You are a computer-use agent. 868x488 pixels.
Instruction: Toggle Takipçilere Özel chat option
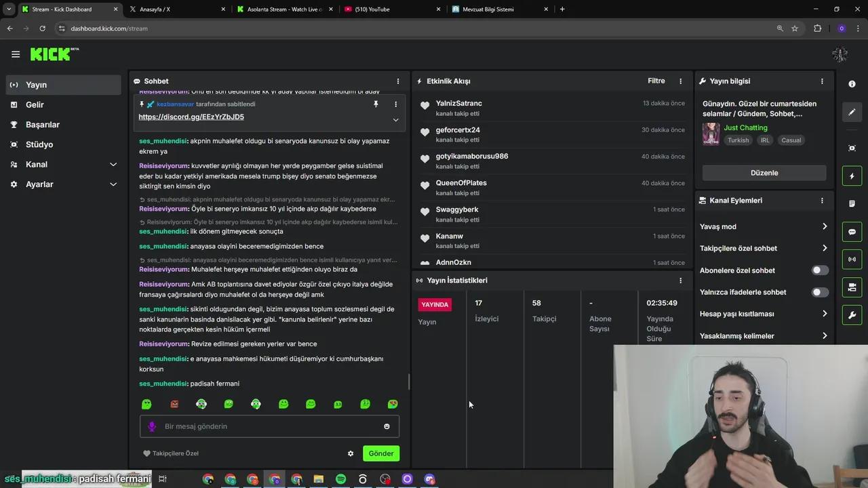pyautogui.click(x=171, y=453)
